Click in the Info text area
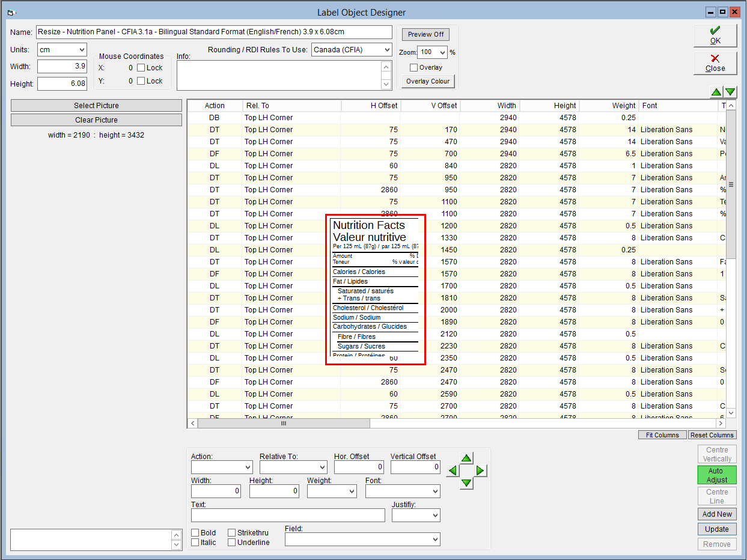This screenshot has height=560, width=747. tap(279, 75)
